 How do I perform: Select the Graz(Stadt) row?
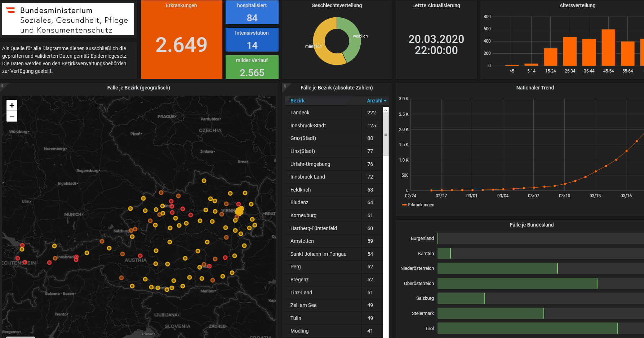[334, 138]
